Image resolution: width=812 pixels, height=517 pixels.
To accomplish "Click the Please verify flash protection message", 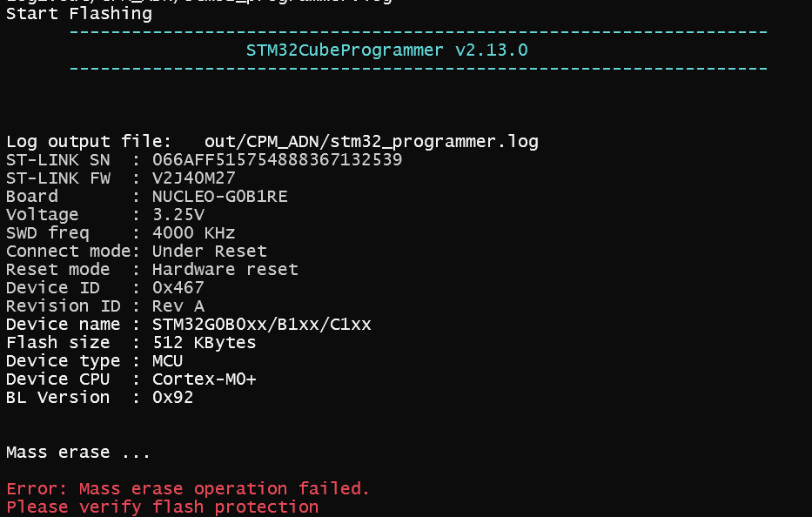I will pos(162,507).
